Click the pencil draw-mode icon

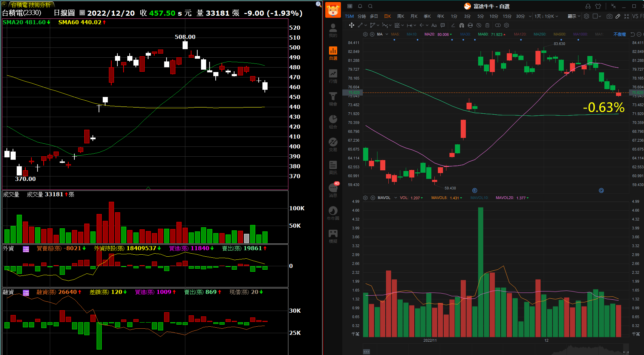pyautogui.click(x=618, y=16)
